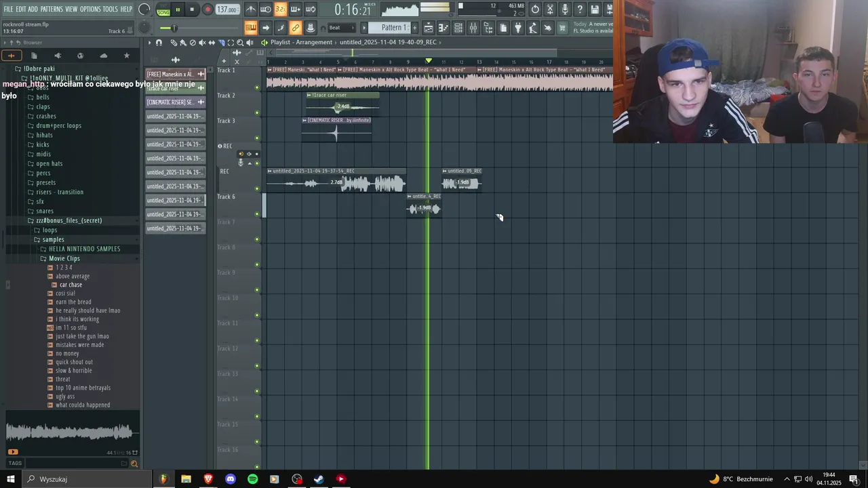Screen dimensions: 868x488
Task: Open the audio editor scissors icon
Action: coord(550,9)
